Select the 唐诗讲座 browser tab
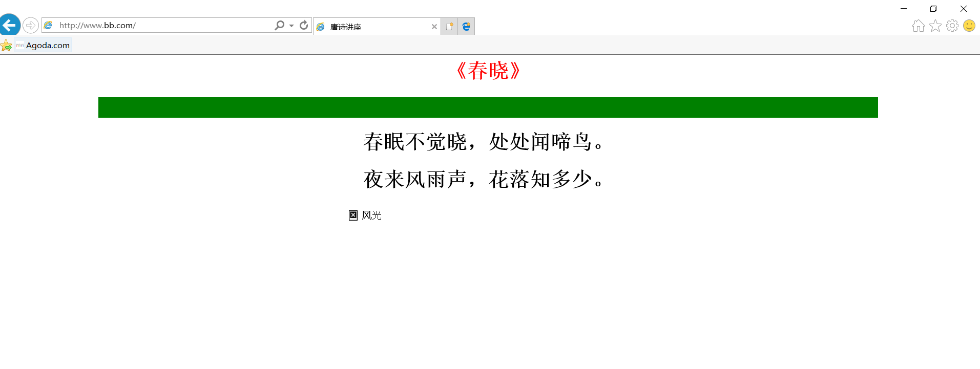This screenshot has width=980, height=369. pos(377,27)
